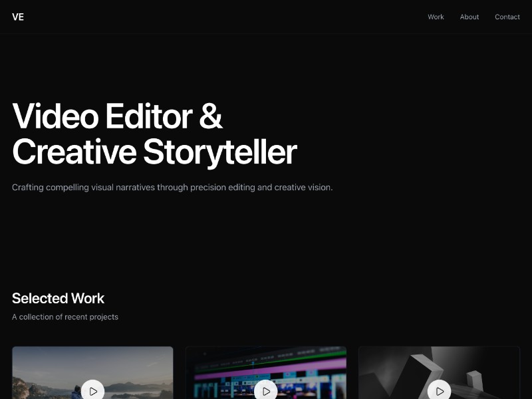Image resolution: width=532 pixels, height=399 pixels.
Task: Play the mountain landscape project video
Action: (92, 391)
